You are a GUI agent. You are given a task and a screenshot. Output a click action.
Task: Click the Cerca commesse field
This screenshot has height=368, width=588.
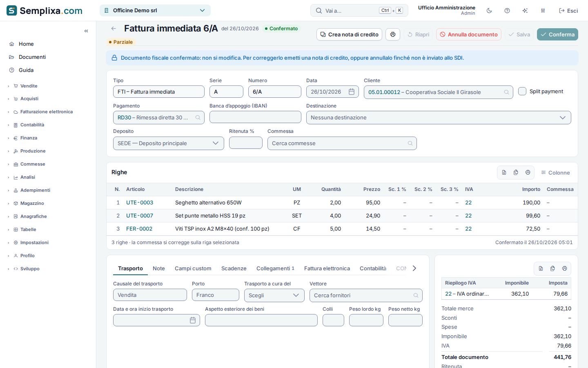click(x=342, y=144)
